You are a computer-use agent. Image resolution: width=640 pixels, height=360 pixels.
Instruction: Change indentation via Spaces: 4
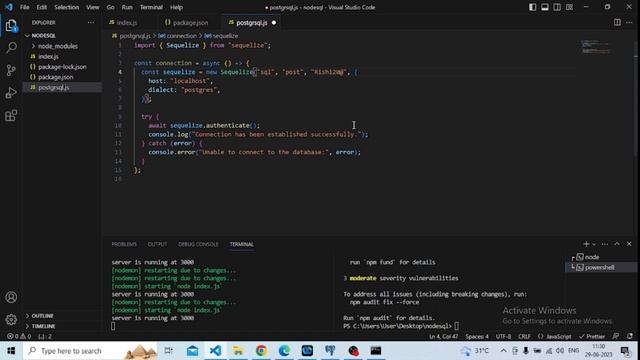click(477, 336)
